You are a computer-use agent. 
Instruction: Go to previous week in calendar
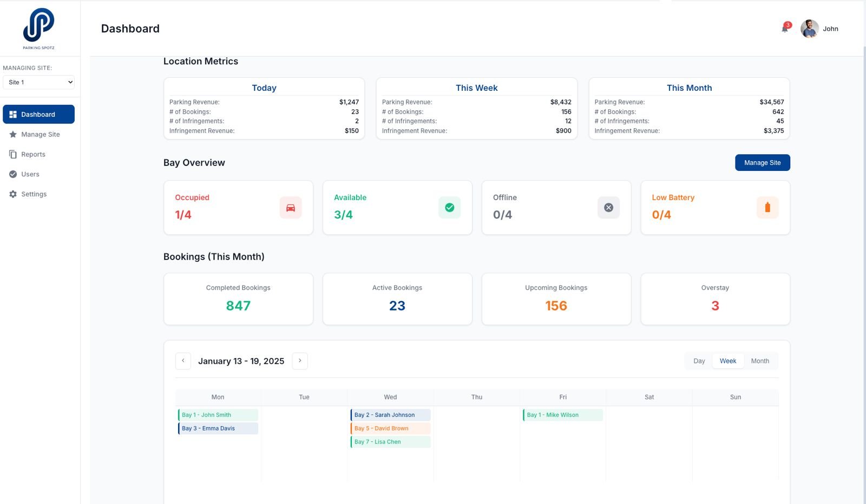(183, 361)
